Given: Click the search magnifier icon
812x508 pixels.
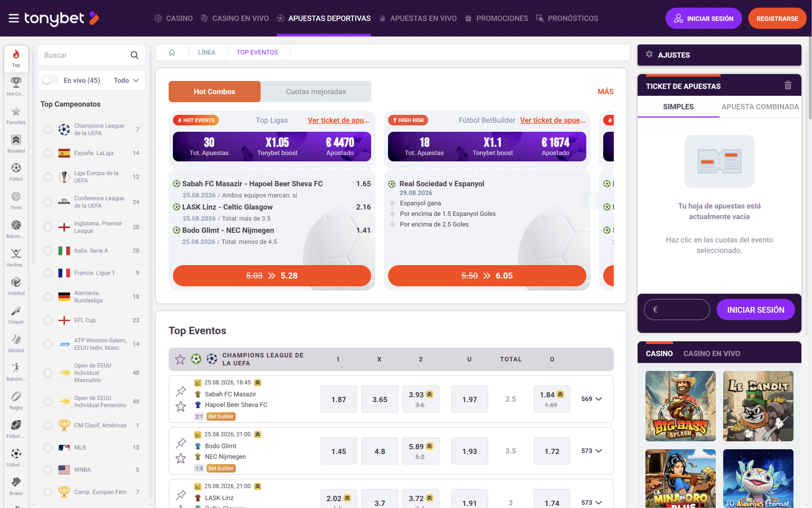Looking at the screenshot, I should point(134,55).
